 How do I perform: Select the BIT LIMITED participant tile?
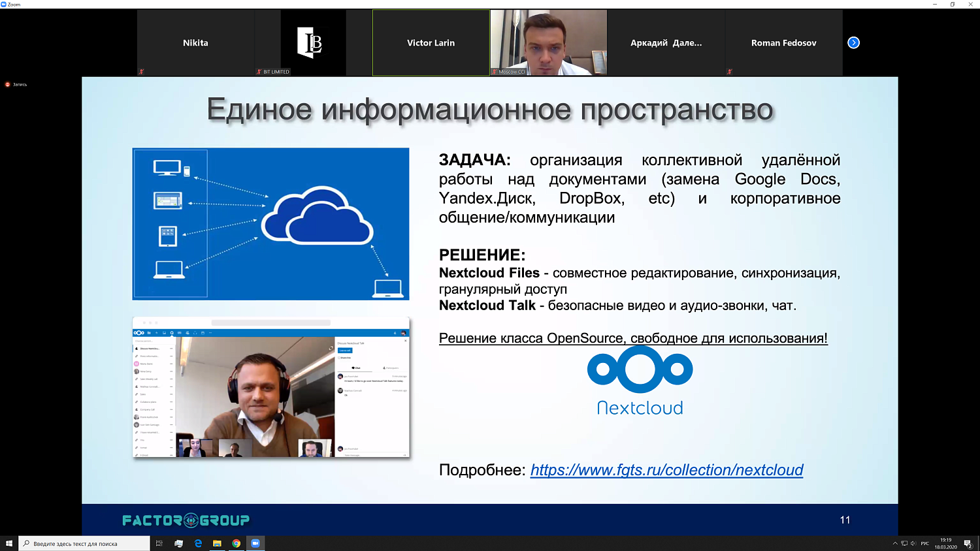(x=314, y=42)
